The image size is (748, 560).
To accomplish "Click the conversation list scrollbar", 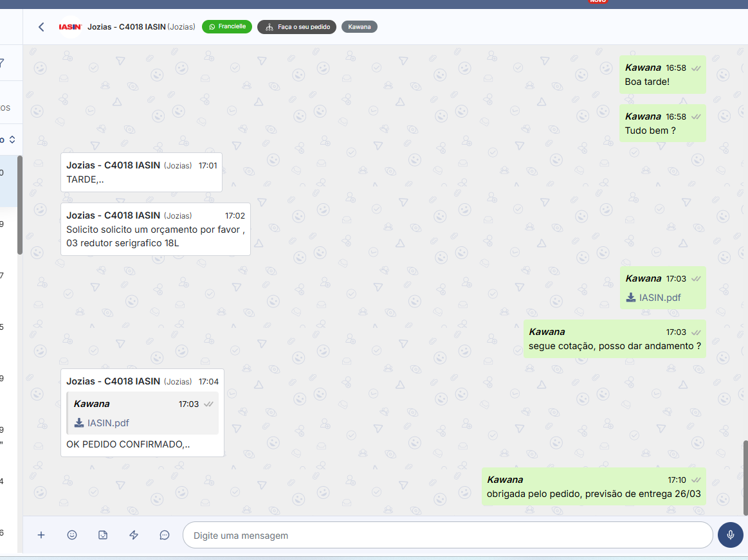I will click(20, 206).
